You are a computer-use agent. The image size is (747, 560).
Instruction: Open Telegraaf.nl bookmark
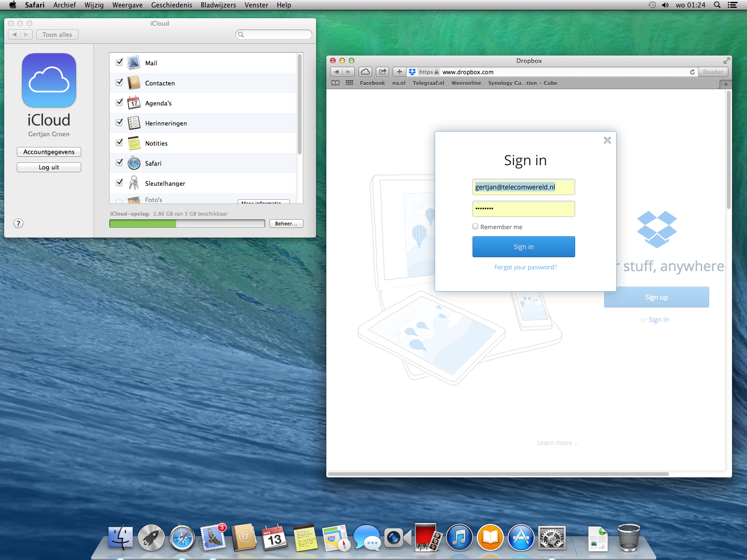pyautogui.click(x=428, y=83)
